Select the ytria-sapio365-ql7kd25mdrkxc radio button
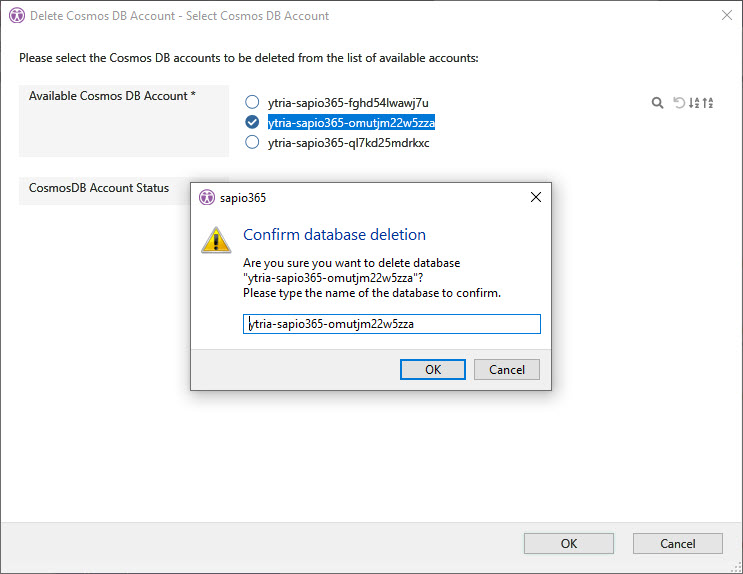The width and height of the screenshot is (743, 574). [x=252, y=142]
